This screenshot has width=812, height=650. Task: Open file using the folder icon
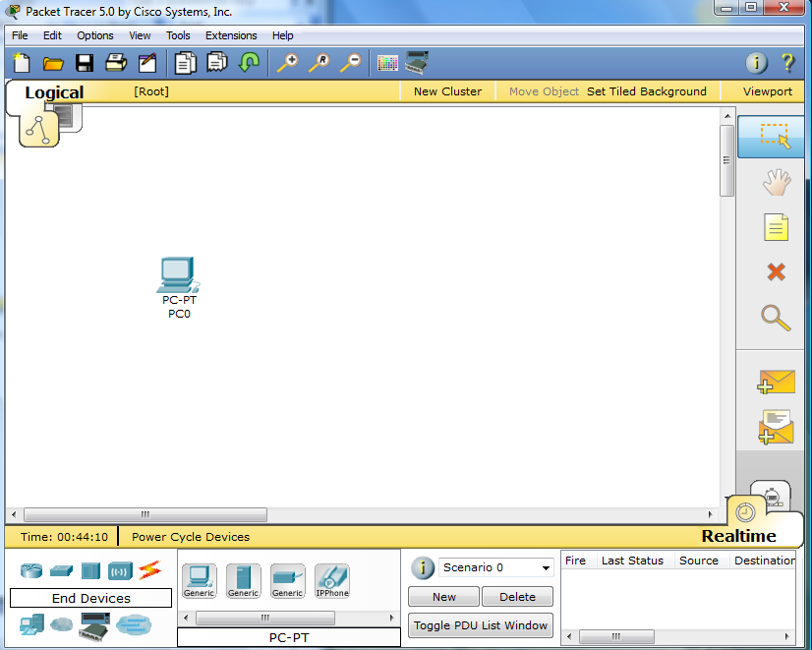[53, 64]
